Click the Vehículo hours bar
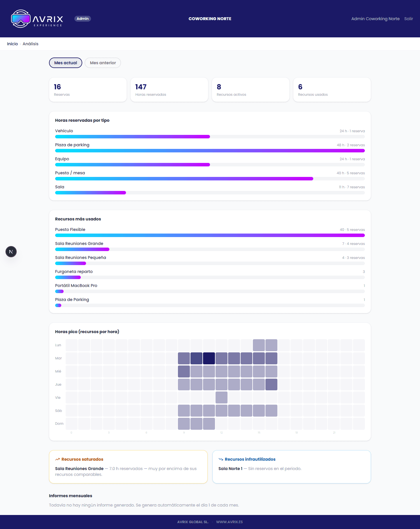 pos(210,137)
